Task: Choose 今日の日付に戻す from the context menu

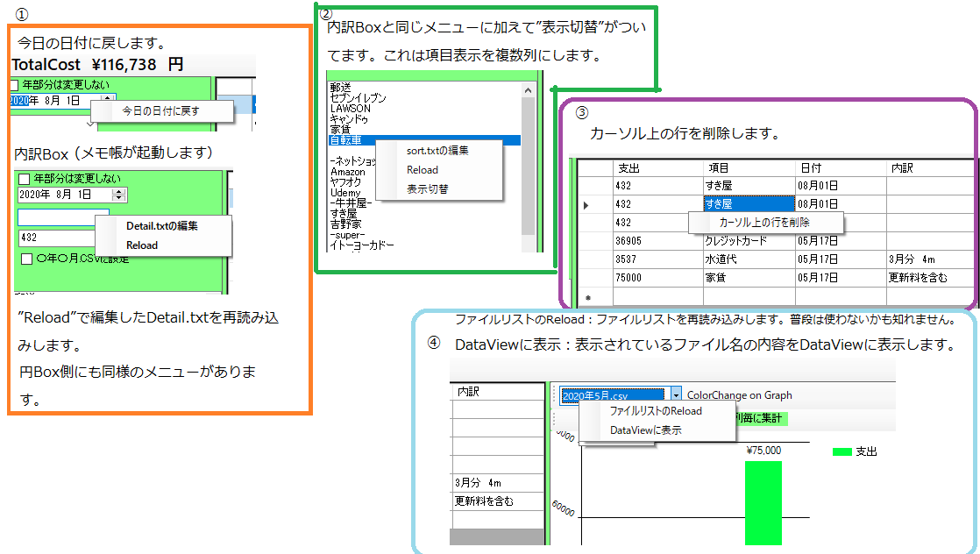Action: pos(160,110)
